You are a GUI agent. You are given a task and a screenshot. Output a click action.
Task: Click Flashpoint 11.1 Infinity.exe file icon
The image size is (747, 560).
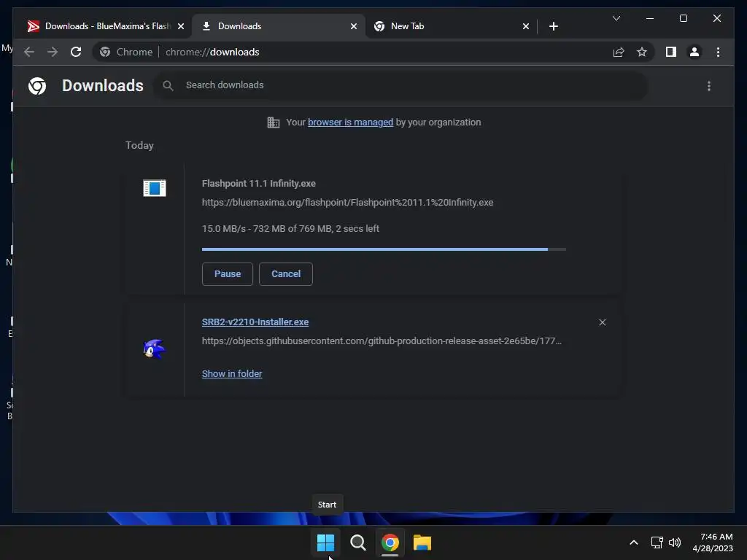(155, 187)
